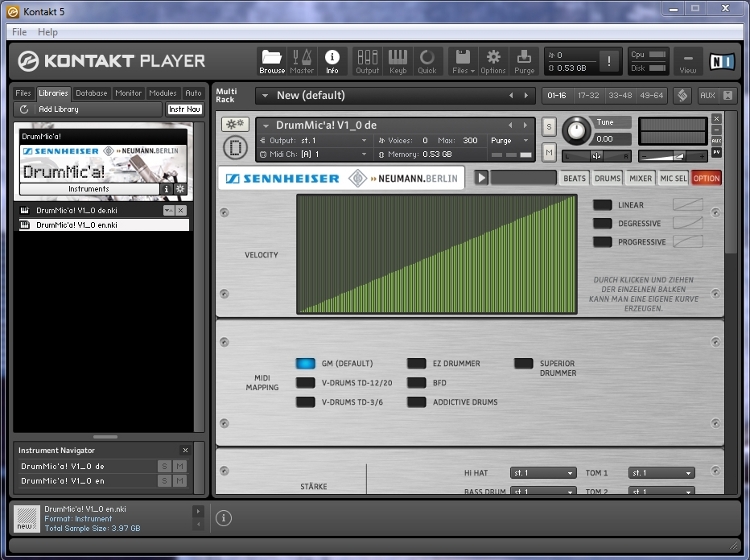This screenshot has width=750, height=560.
Task: Close the DrumMic'a instrument header
Action: coord(716,118)
